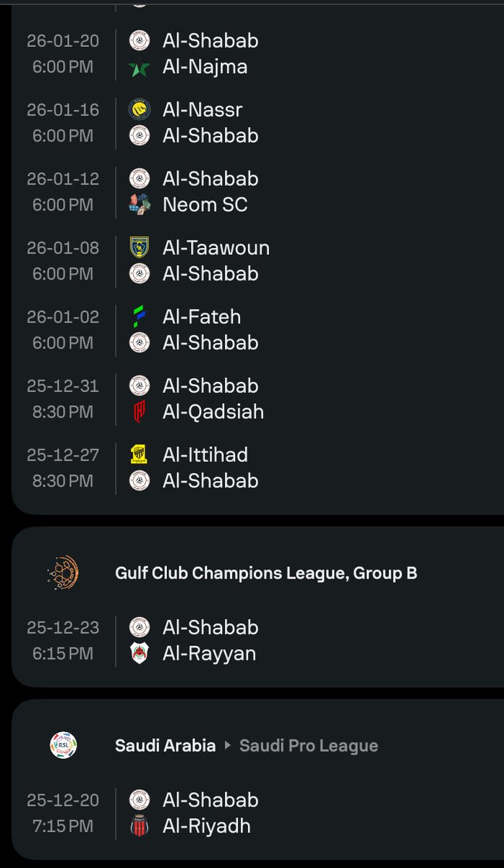Click the Al-Rayyan club crest

(x=140, y=654)
